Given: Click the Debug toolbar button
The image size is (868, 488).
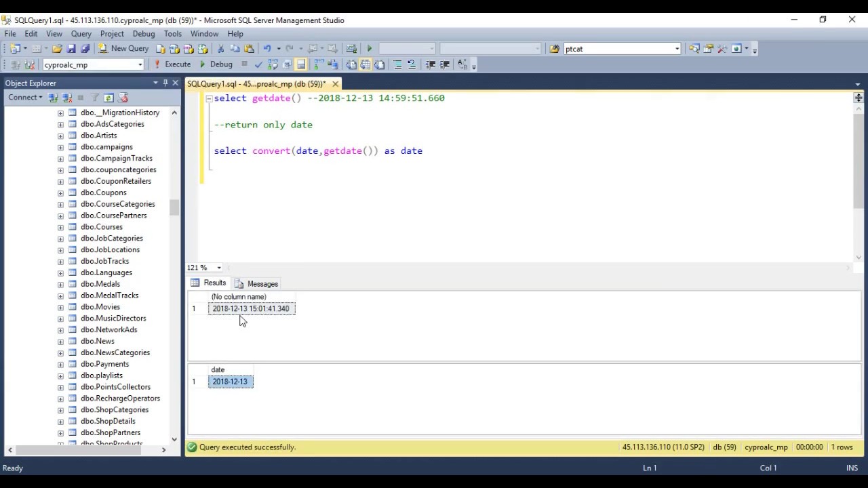Looking at the screenshot, I should [216, 64].
